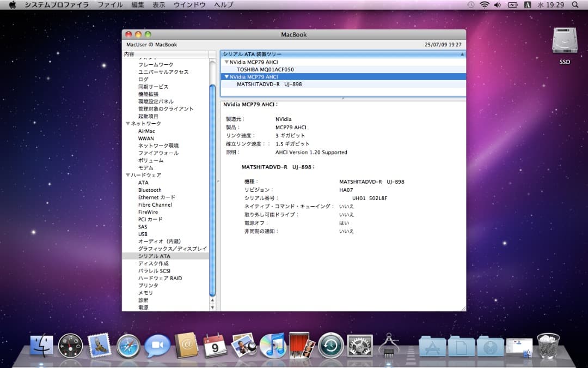Collapse the ネットワーク sidebar section

tap(127, 123)
